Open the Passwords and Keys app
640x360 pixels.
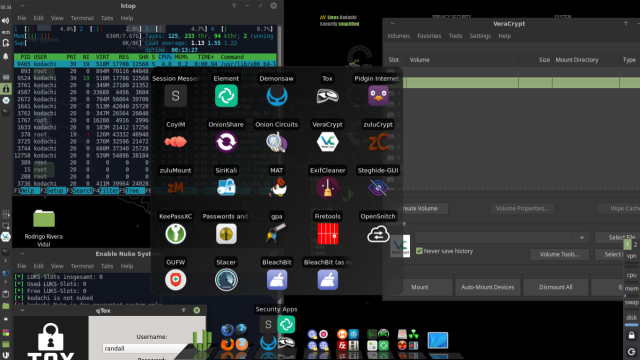point(226,234)
